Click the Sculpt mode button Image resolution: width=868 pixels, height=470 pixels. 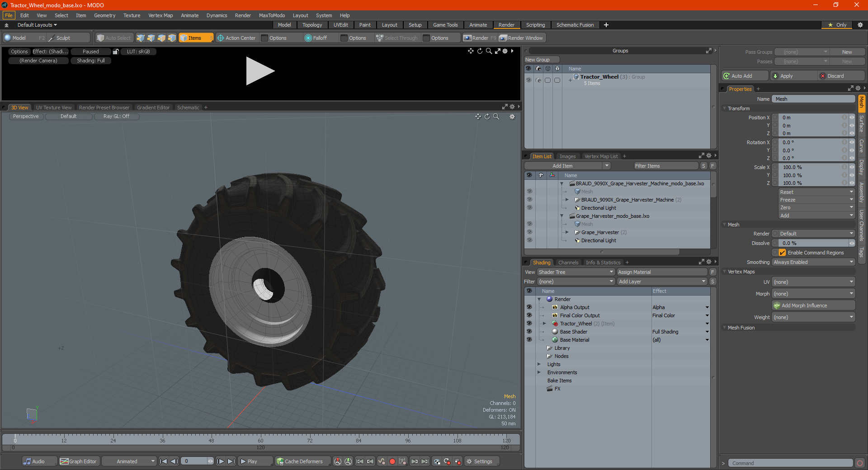click(68, 38)
